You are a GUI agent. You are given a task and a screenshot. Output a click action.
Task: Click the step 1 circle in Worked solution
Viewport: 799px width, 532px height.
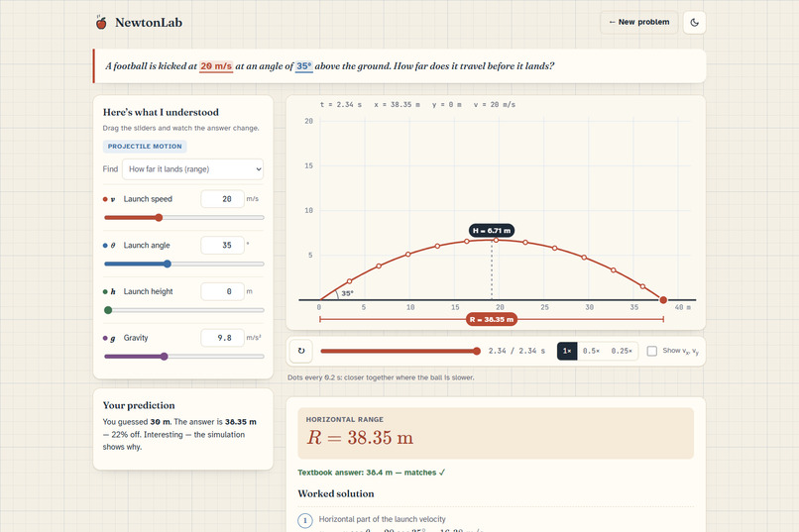pos(304,521)
